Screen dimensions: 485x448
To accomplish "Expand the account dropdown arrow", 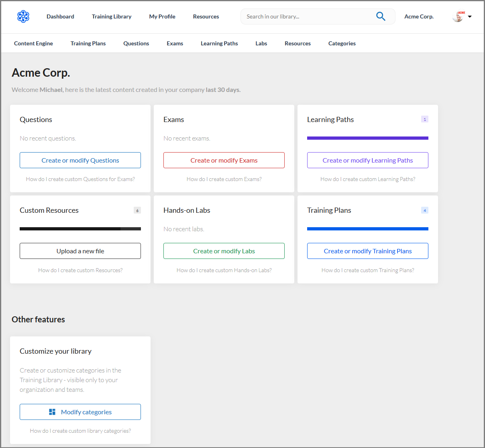I will 470,17.
